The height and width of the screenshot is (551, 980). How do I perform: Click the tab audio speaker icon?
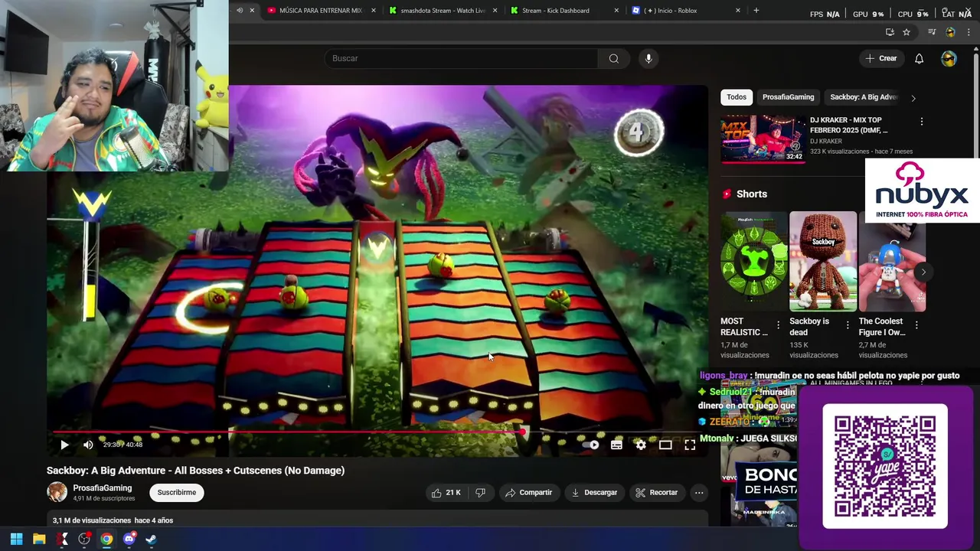pos(240,11)
